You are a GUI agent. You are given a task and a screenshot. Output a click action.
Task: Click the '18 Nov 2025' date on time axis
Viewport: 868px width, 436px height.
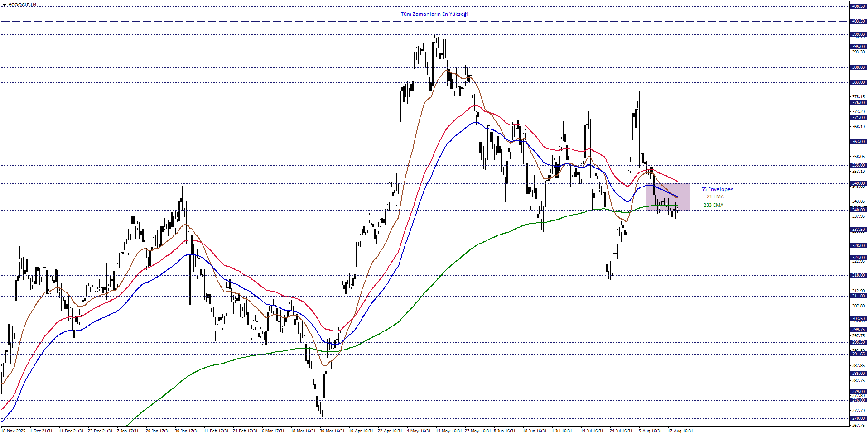click(x=13, y=431)
